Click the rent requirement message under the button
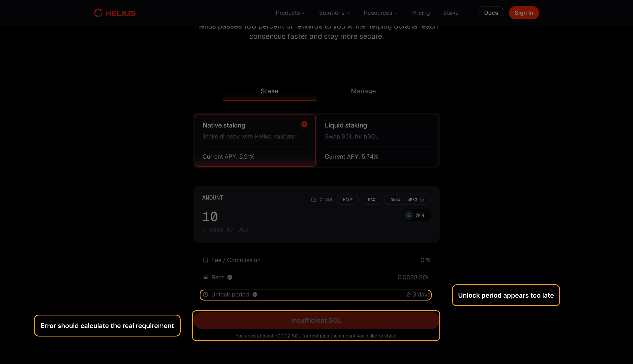Screen dimensions: 633x364 pyautogui.click(x=316, y=336)
